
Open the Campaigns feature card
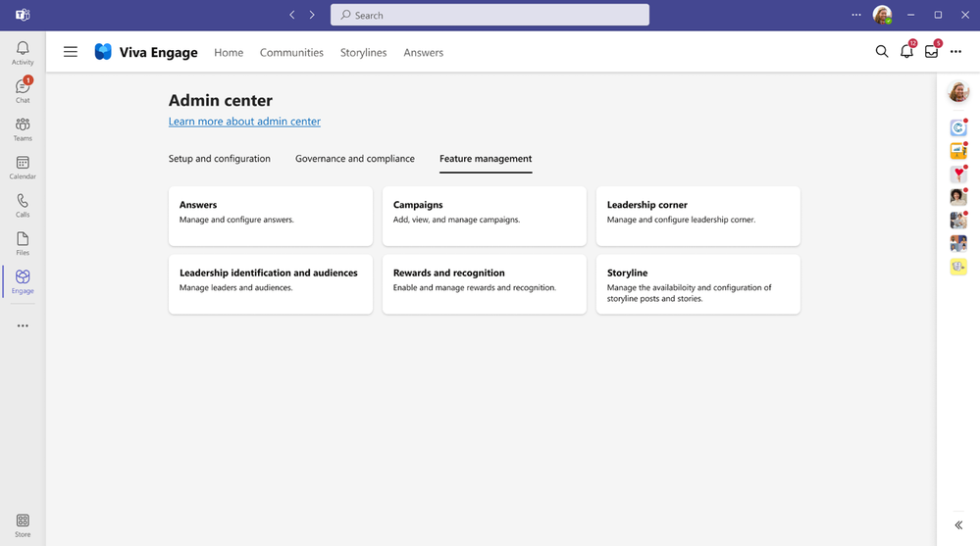(485, 216)
